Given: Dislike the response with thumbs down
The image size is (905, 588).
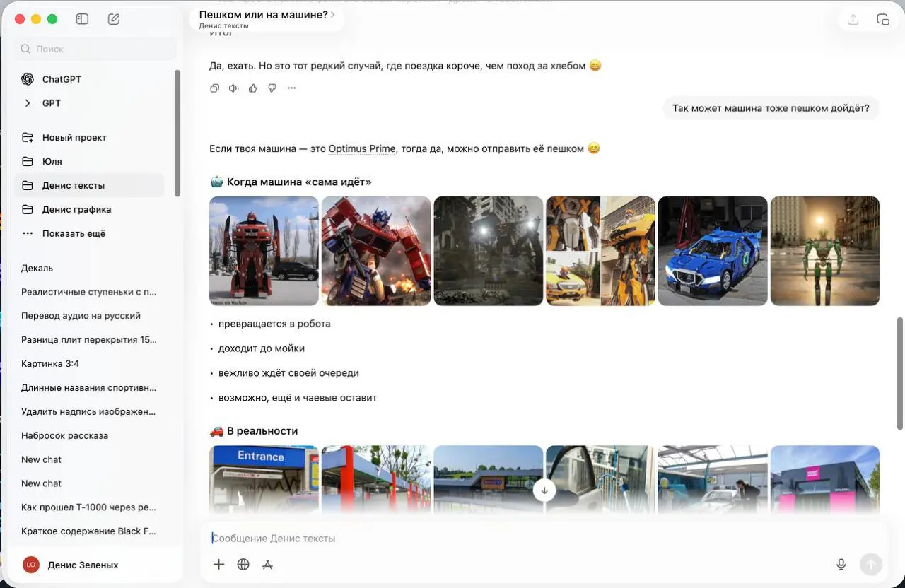Looking at the screenshot, I should [x=272, y=88].
